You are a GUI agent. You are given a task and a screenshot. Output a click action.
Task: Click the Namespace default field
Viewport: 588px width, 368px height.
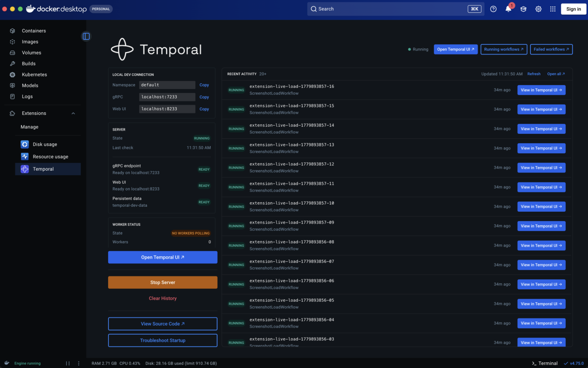(x=167, y=85)
